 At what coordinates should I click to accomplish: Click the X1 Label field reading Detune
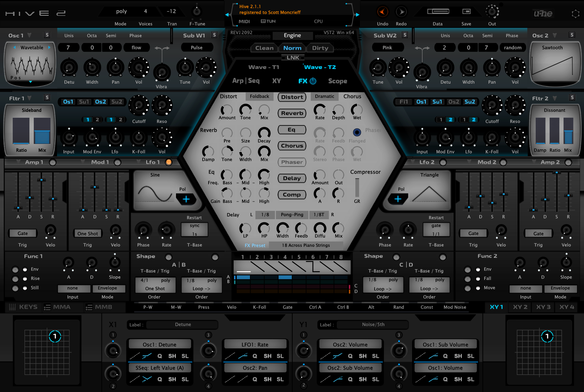pyautogui.click(x=183, y=324)
